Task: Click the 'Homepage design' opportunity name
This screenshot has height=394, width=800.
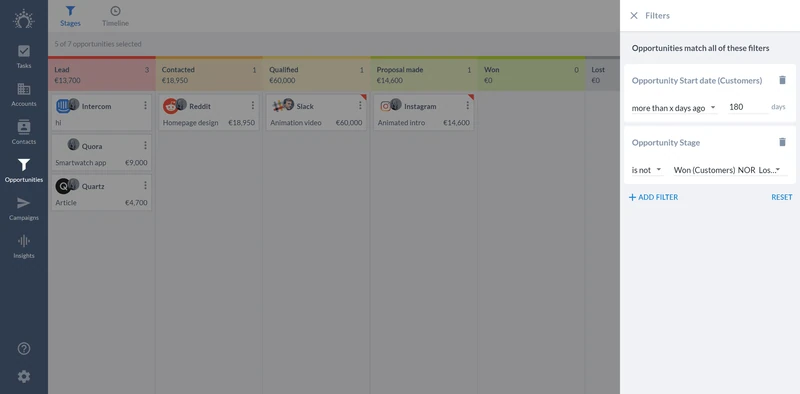Action: click(x=190, y=122)
